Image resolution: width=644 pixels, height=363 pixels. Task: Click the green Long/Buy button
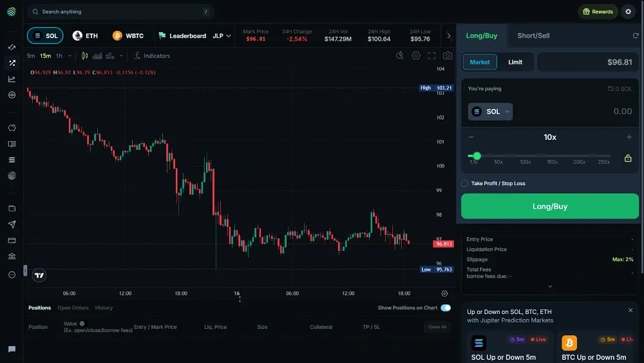(549, 206)
